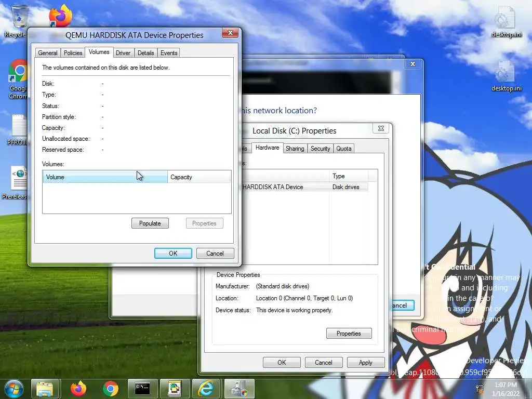Click the 'Unallocated space:' label
532x399 pixels.
point(66,139)
